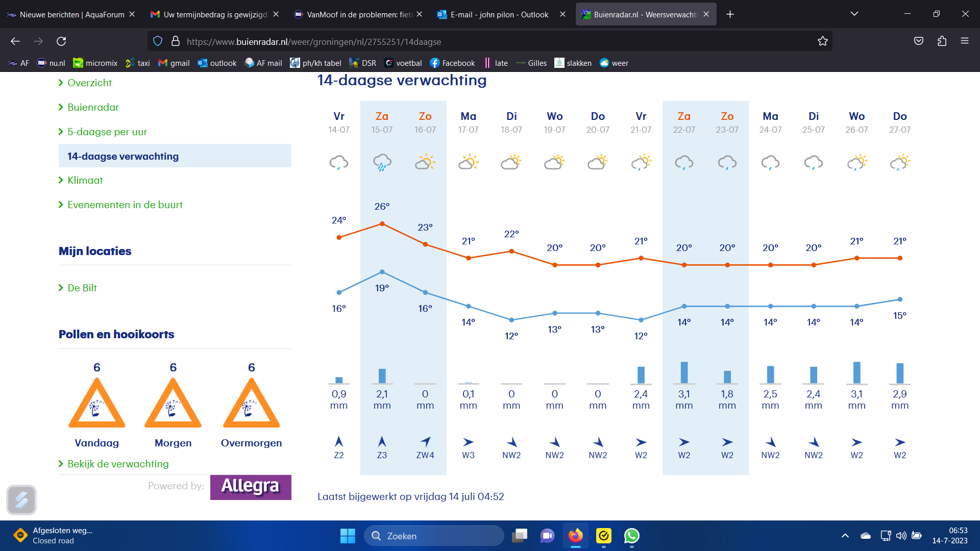The height and width of the screenshot is (551, 980).
Task: Show hidden system tray icons chevron
Action: pos(845,536)
